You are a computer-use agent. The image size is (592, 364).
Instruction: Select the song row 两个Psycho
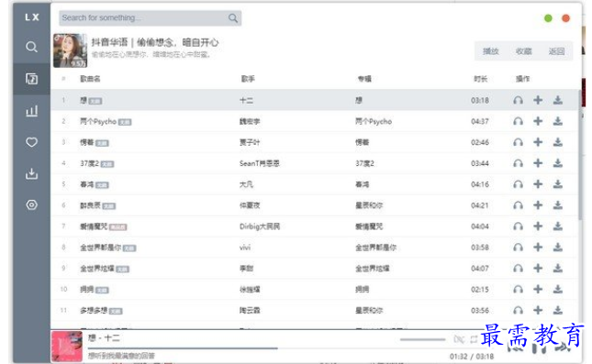314,121
